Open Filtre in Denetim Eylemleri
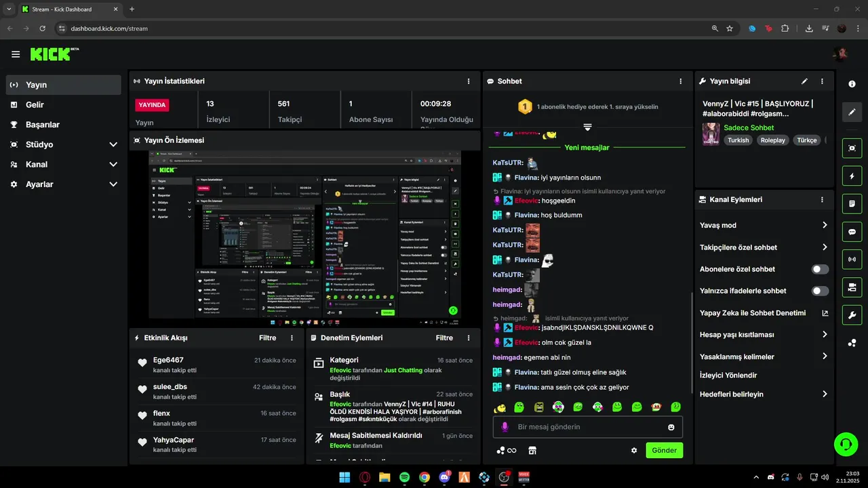This screenshot has width=868, height=488. pyautogui.click(x=444, y=338)
